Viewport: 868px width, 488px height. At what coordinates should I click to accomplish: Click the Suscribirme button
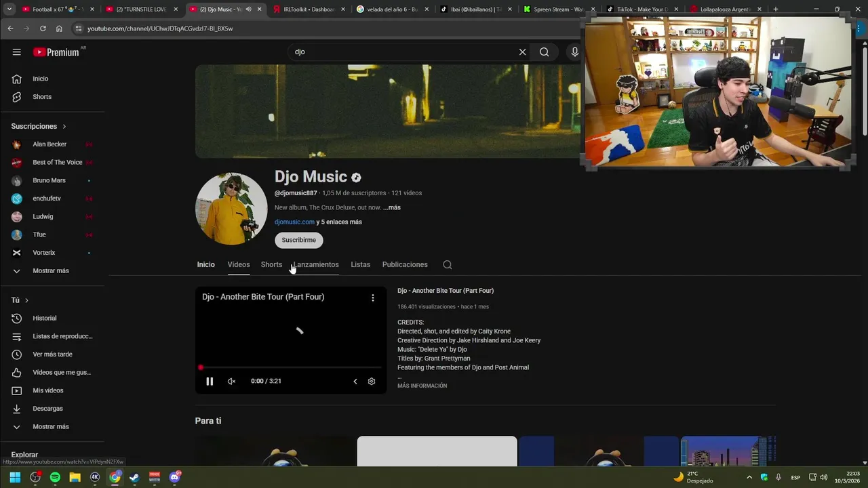299,240
